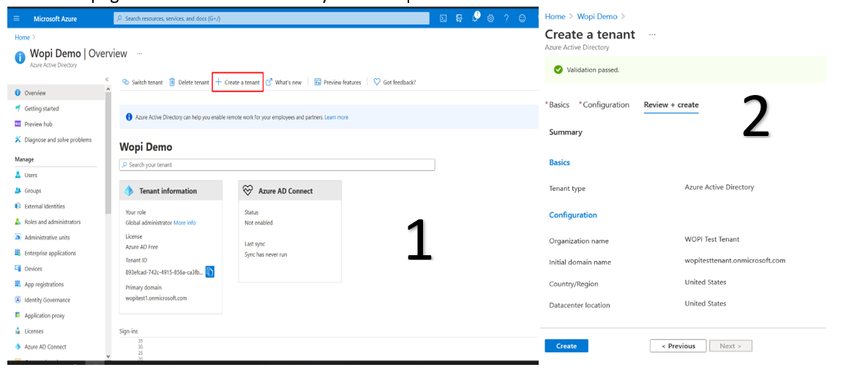Click the Groups icon in the sidebar
The image size is (868, 370).
point(18,191)
